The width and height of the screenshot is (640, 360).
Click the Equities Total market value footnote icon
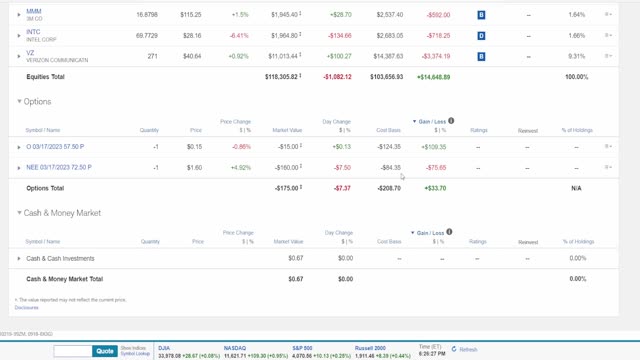pyautogui.click(x=300, y=76)
